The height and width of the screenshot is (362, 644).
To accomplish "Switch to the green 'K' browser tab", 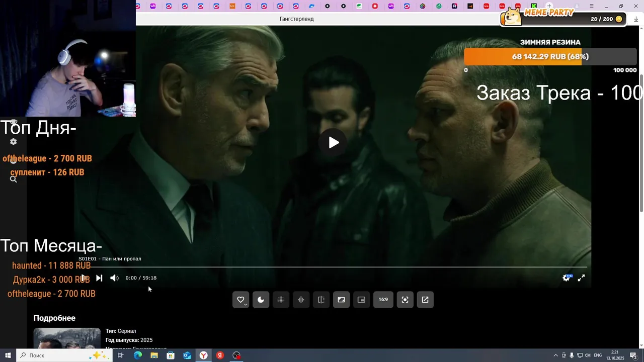I will [534, 6].
